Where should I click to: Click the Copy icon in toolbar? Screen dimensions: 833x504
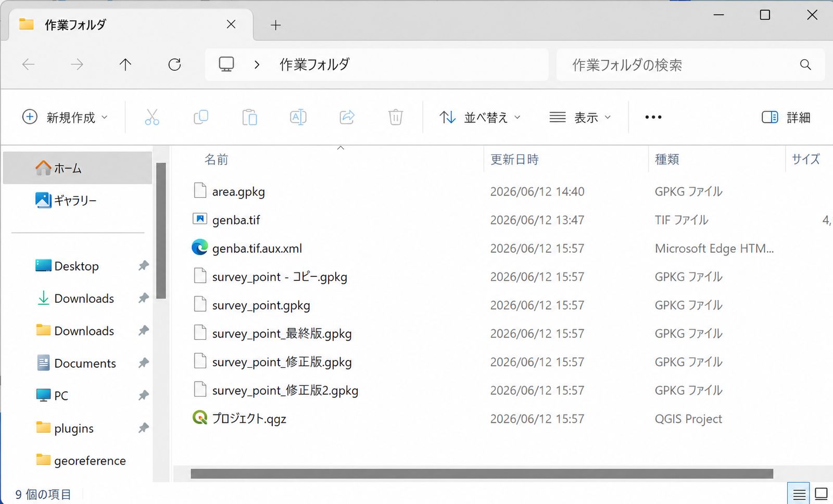point(201,117)
